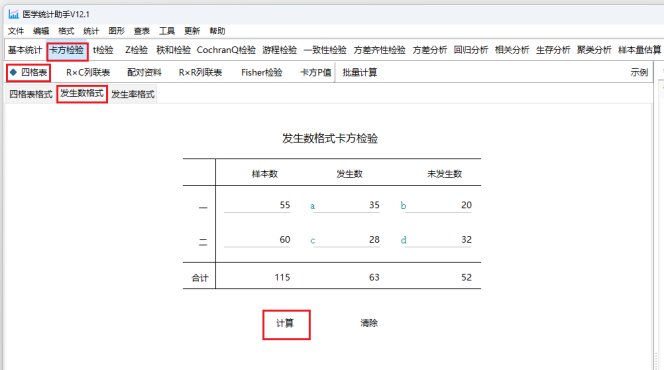Viewport: 664px width, 370px height.
Task: Open the 帮助 menu
Action: (217, 31)
